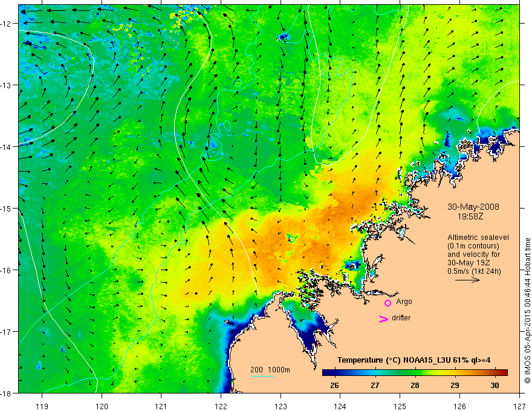Click the magenta drifter arrowhead legend marker
This screenshot has height=411, width=532.
(384, 319)
